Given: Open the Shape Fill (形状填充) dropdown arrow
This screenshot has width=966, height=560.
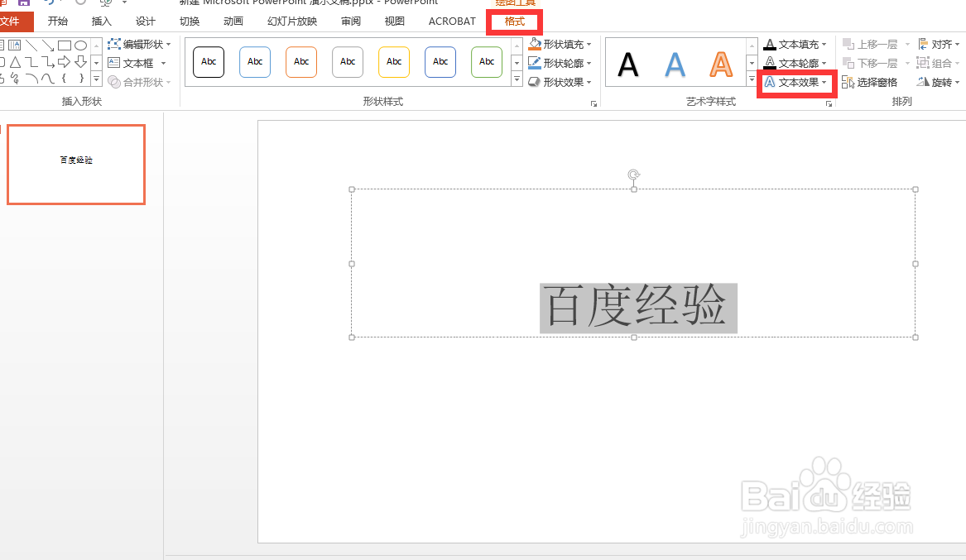Looking at the screenshot, I should [589, 45].
